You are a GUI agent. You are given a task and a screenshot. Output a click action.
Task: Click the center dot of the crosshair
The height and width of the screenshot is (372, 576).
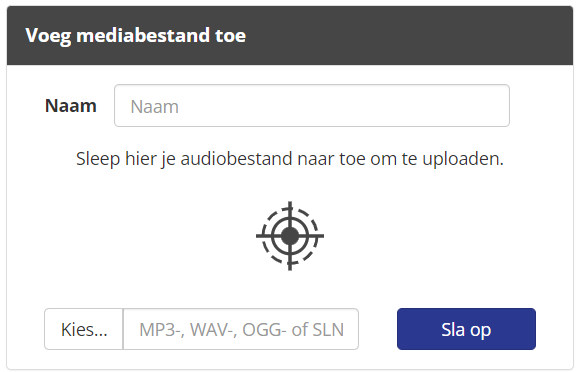click(x=290, y=236)
